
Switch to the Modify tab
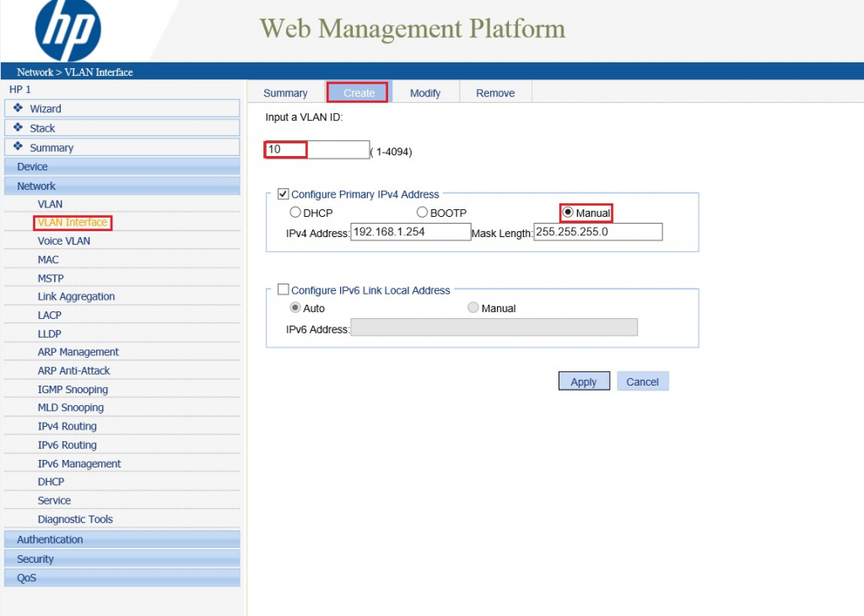click(x=425, y=93)
